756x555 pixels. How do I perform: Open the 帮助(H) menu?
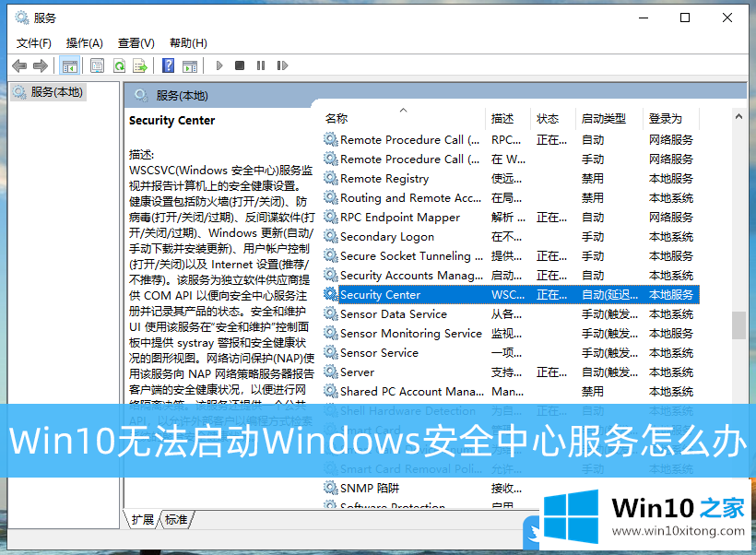pyautogui.click(x=188, y=43)
